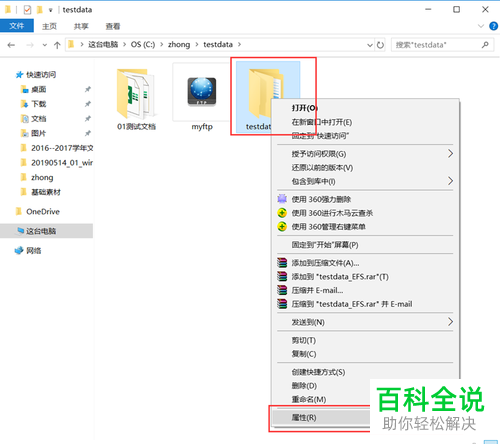Select the 2016--2017学年 folder in sidebar
This screenshot has width=500, height=444.
[62, 148]
